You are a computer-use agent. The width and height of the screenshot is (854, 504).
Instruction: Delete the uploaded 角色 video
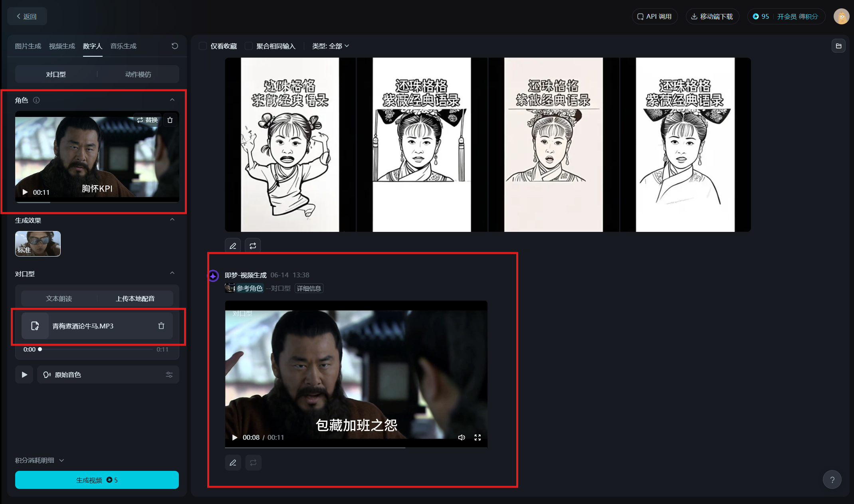[170, 120]
